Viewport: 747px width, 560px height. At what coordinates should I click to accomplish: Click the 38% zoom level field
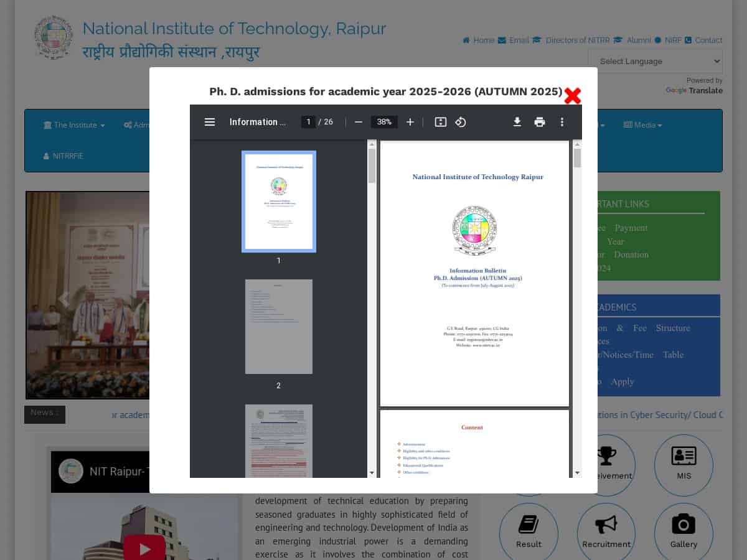coord(384,122)
